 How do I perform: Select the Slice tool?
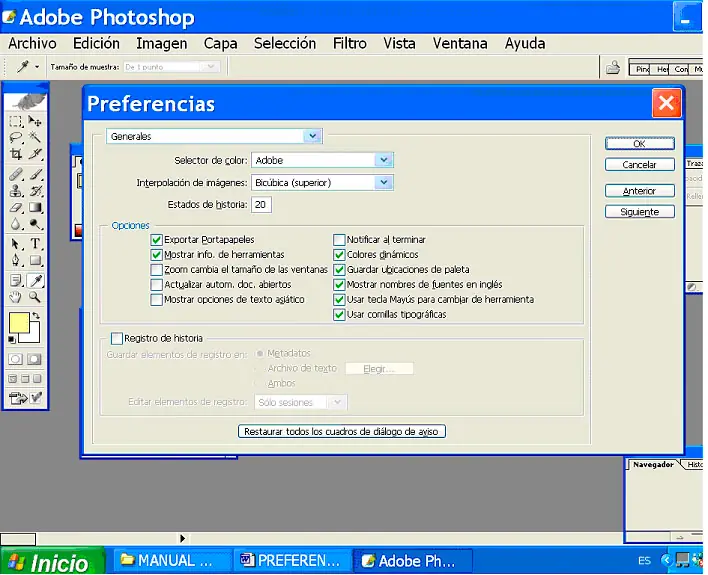click(35, 154)
